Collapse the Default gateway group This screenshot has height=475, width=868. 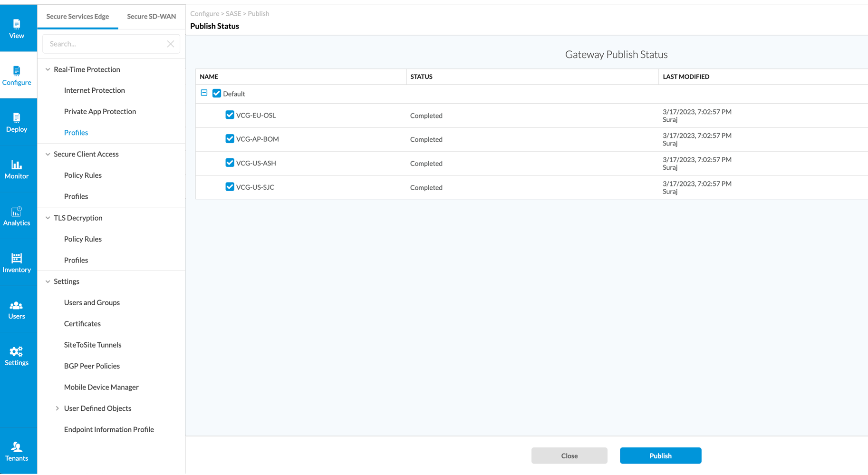coord(204,93)
